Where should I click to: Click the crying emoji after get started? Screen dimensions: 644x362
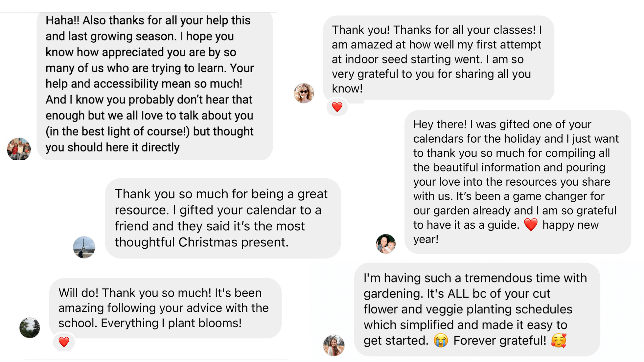[441, 341]
